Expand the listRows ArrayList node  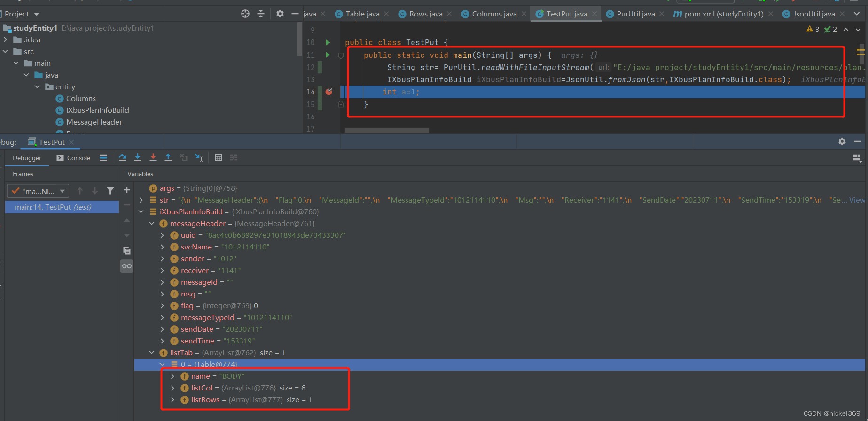click(x=172, y=400)
